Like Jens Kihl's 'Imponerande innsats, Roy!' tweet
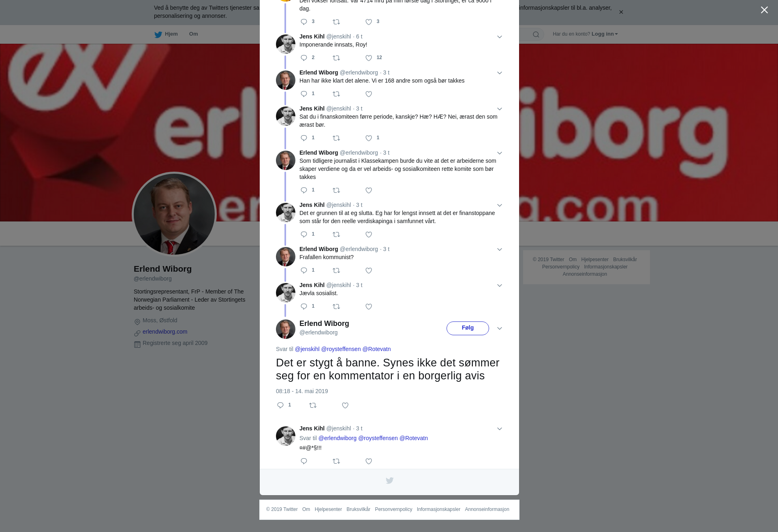 [369, 58]
